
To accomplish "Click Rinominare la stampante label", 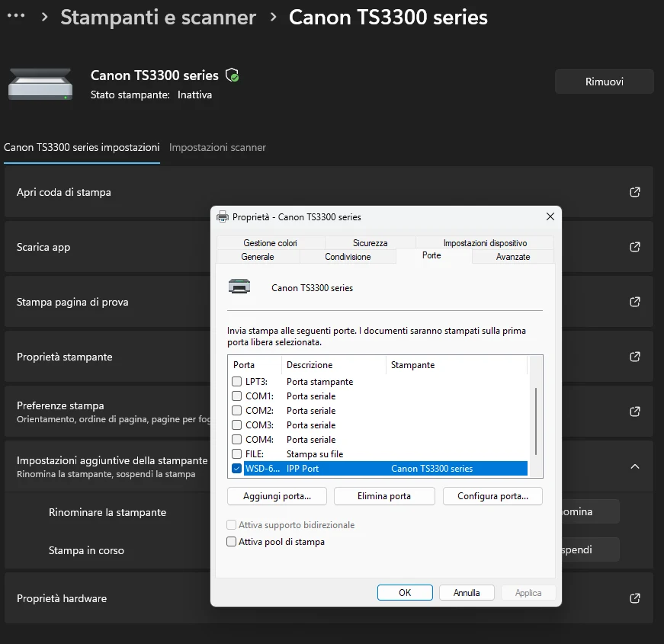I will (107, 512).
